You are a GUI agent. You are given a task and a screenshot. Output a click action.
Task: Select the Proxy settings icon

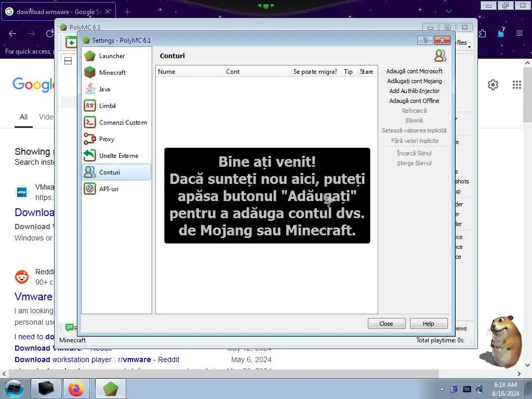click(x=90, y=139)
